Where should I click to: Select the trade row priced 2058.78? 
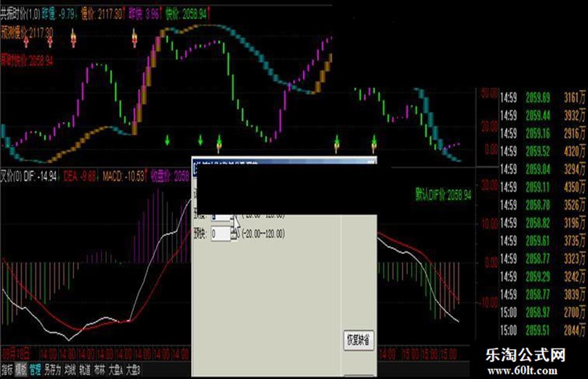tap(543, 205)
